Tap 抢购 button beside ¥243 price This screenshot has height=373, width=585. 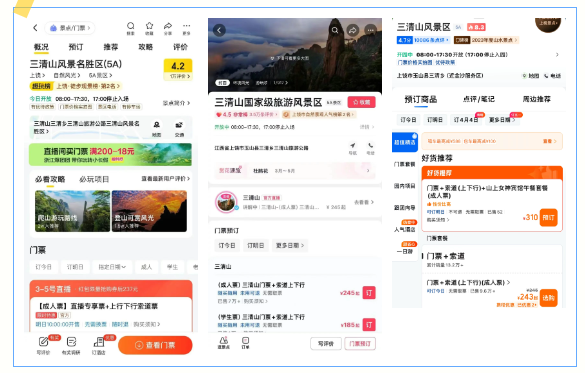tap(548, 298)
